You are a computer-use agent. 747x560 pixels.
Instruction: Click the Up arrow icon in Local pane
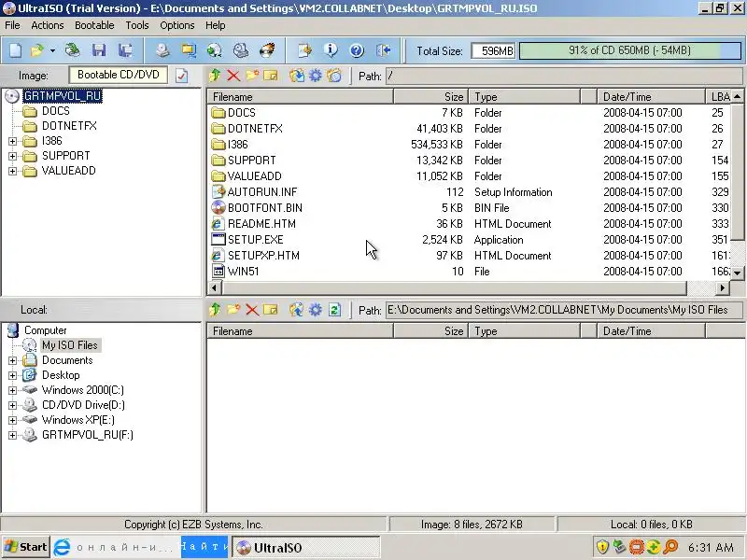pos(215,310)
